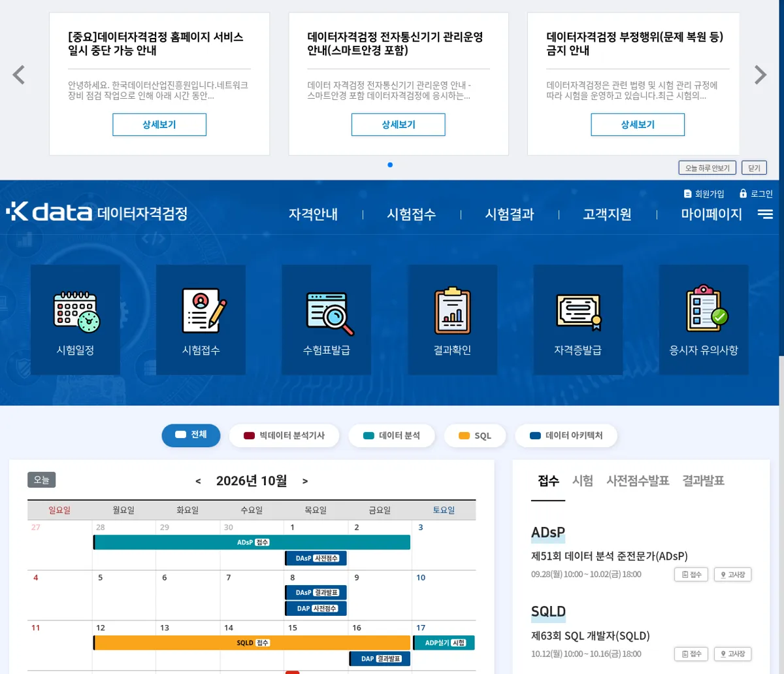The image size is (784, 674).
Task: Go to previous month in calendar
Action: pyautogui.click(x=198, y=482)
